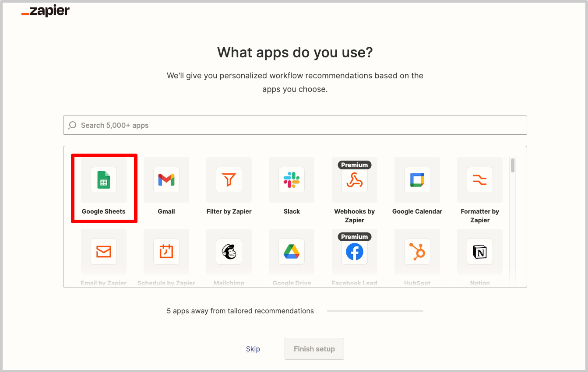This screenshot has height=372, width=588.
Task: Click "5 apps away from tailored recommendations"
Action: click(240, 311)
